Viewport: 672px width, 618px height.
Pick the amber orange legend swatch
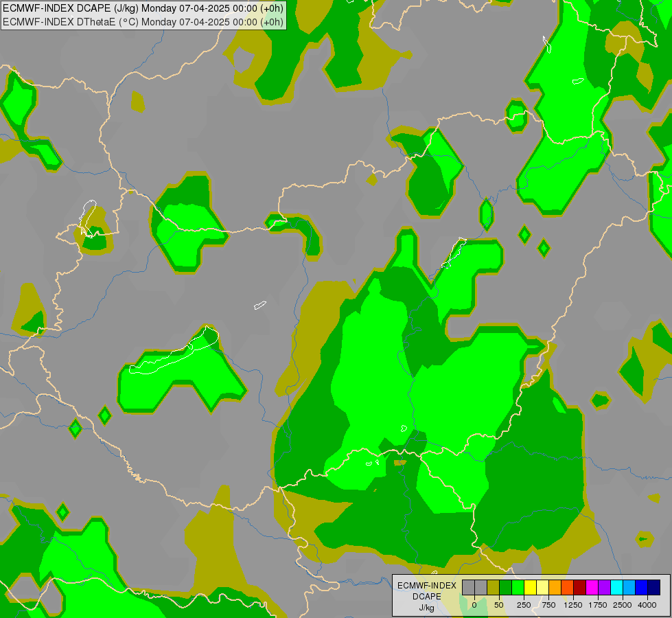point(555,587)
